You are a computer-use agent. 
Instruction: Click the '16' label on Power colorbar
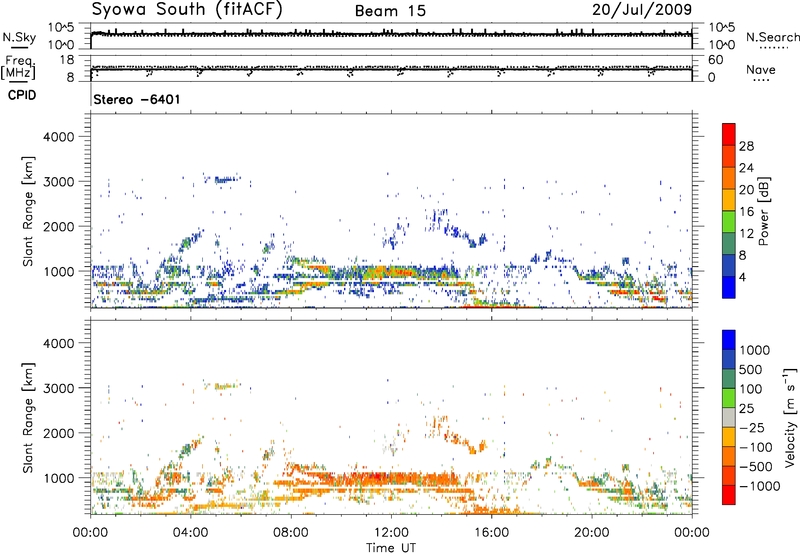pos(746,212)
